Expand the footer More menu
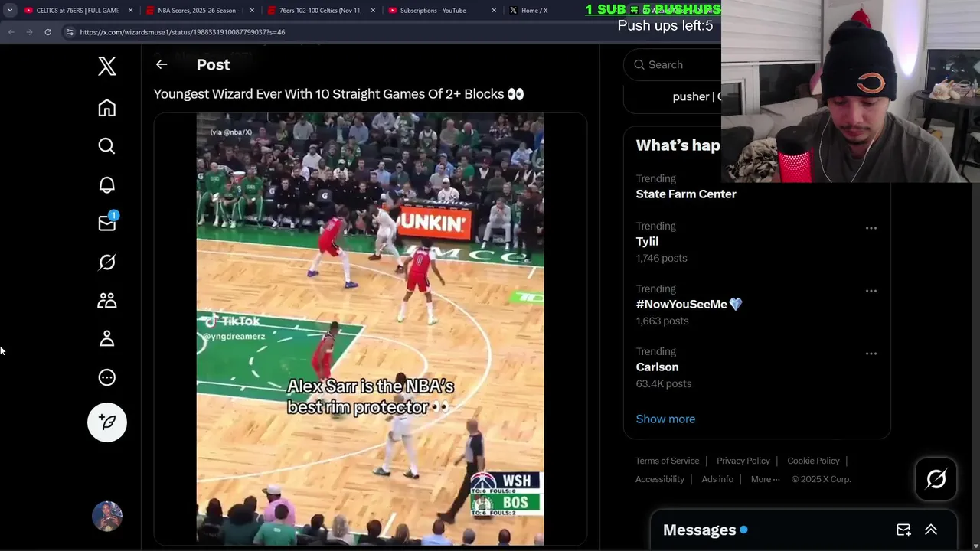Image resolution: width=980 pixels, height=551 pixels. point(765,479)
